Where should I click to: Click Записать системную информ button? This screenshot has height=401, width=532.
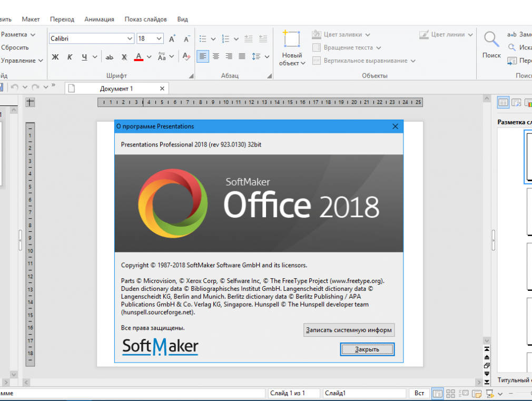(x=349, y=330)
